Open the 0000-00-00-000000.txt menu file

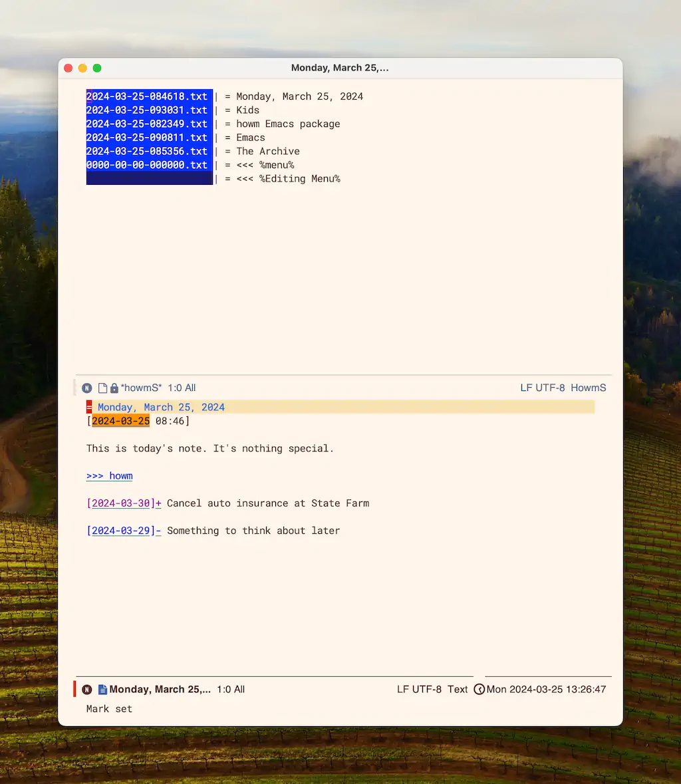[147, 165]
